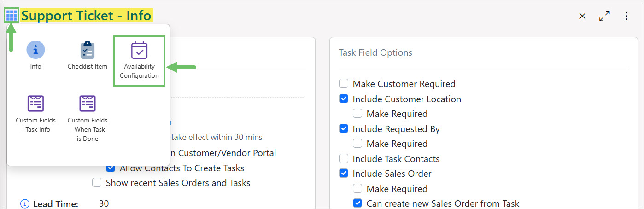Screen dimensions: 644x209
Task: Open the three-dot more options menu
Action: click(x=626, y=16)
